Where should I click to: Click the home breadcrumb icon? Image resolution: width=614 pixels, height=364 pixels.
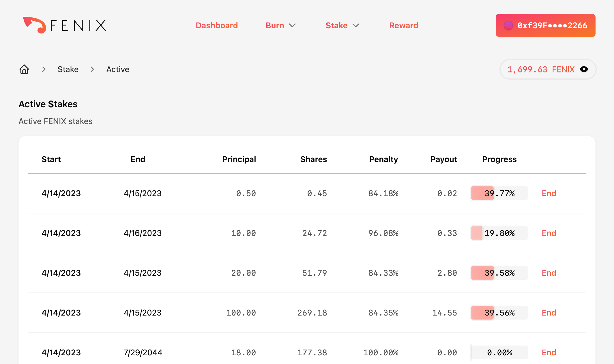coord(24,69)
